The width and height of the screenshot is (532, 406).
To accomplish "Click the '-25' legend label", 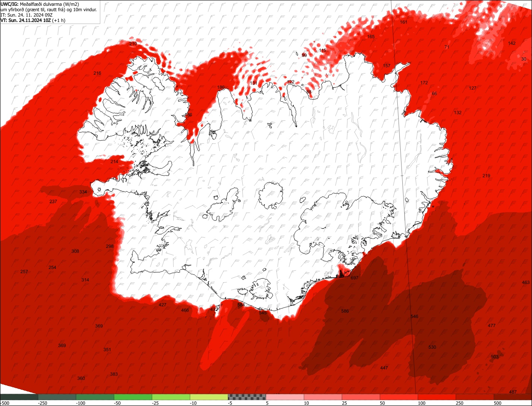I will point(156,403).
